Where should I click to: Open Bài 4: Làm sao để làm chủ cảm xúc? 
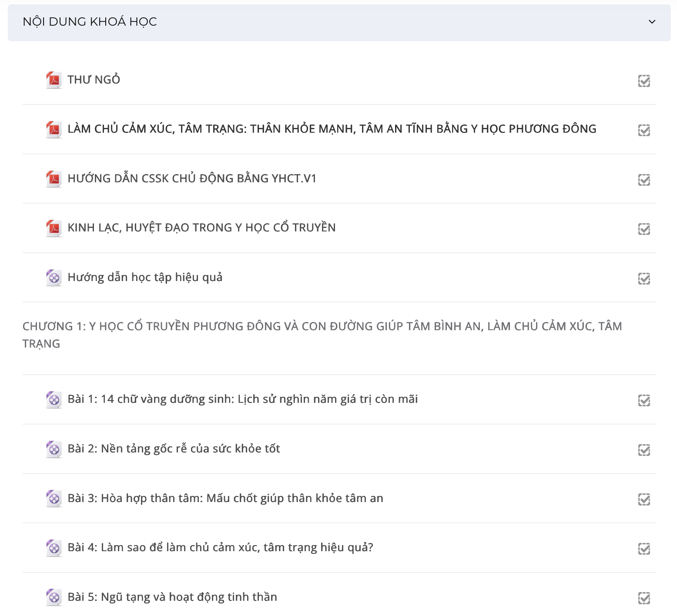220,548
